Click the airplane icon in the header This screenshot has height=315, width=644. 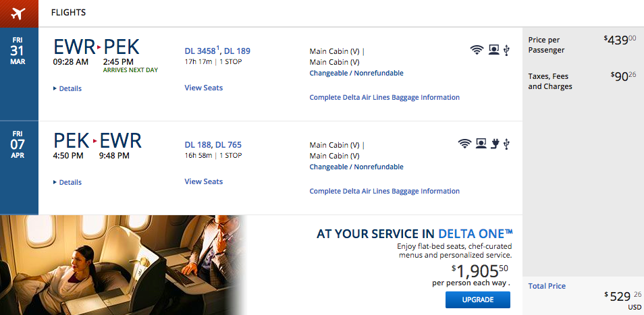[x=18, y=13]
